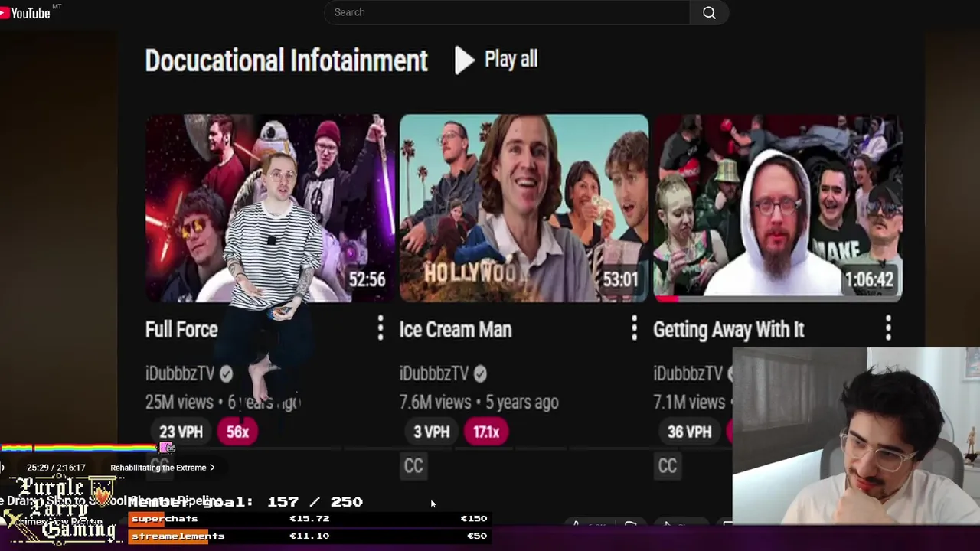Click the 23 VPH badge
The width and height of the screenshot is (980, 551).
[181, 432]
